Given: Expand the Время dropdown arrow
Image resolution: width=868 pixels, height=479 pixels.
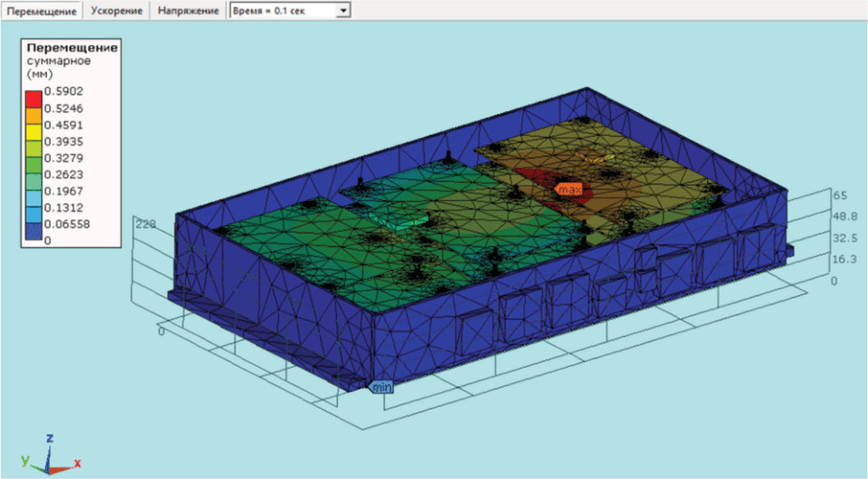Looking at the screenshot, I should (343, 11).
